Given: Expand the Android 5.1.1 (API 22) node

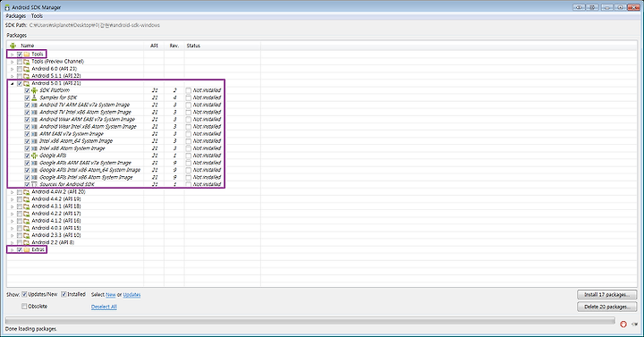Looking at the screenshot, I should click(12, 76).
